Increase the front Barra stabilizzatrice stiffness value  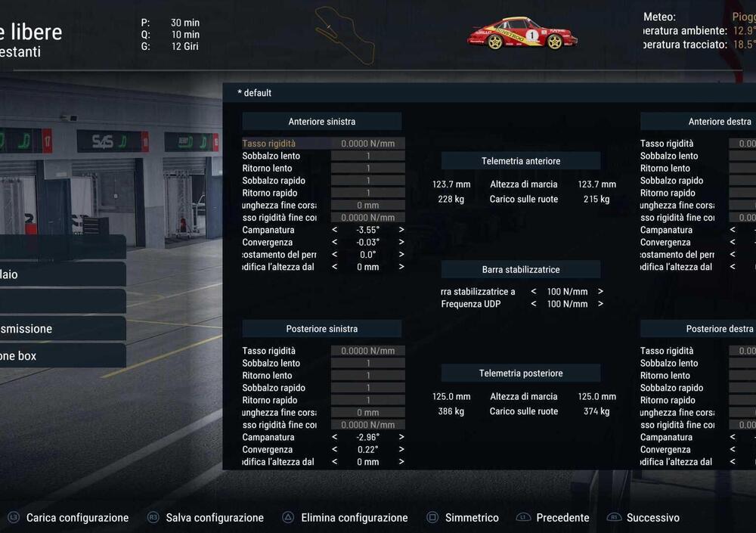point(601,292)
